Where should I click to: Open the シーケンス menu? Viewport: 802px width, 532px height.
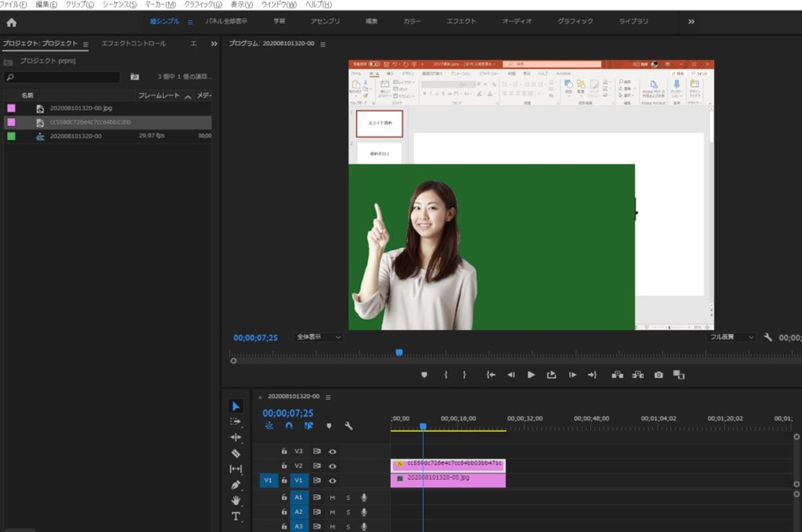119,4
